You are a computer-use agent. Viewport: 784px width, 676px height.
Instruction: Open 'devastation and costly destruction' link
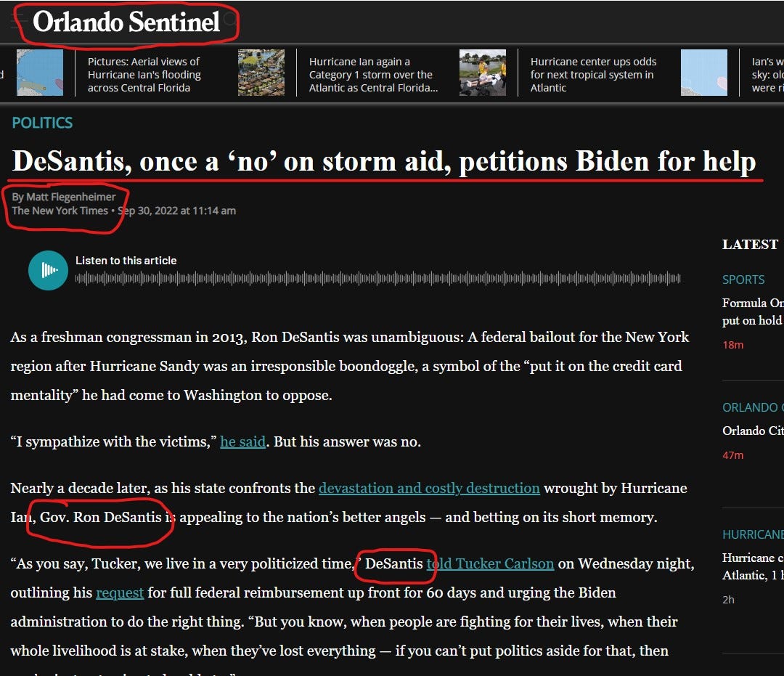point(429,488)
